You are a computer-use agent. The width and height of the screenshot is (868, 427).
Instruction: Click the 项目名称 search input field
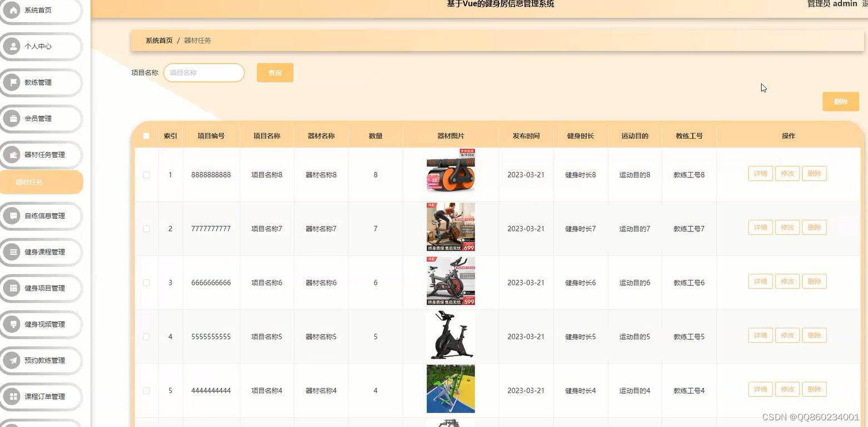tap(204, 73)
